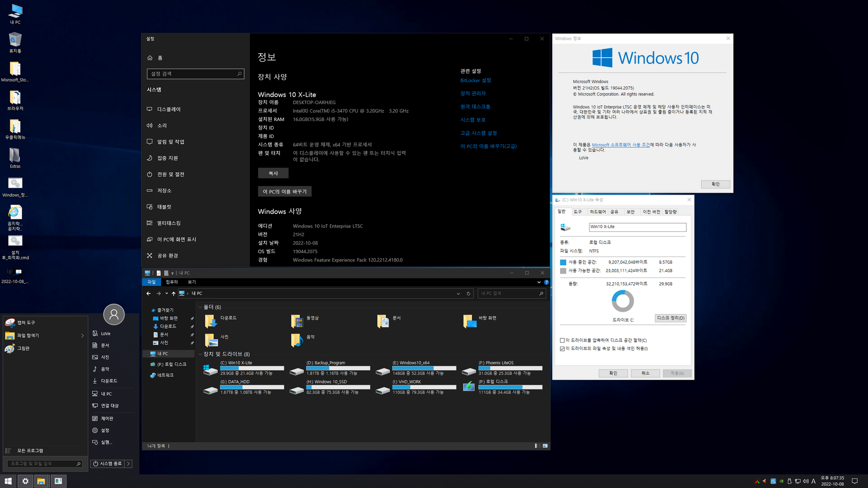Open the 파일 ribbon tab
Screen dimensions: 868x488
tap(152, 282)
